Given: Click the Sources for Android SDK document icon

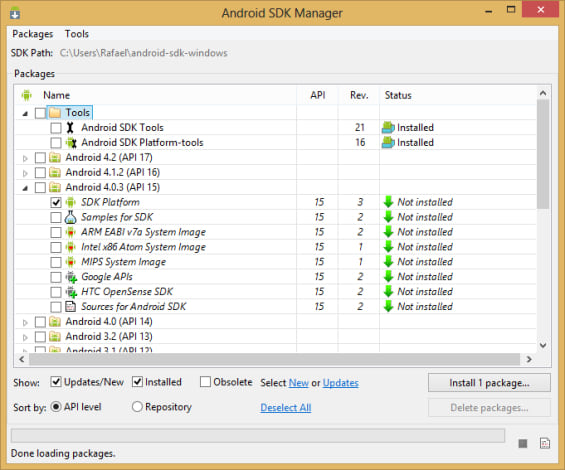Looking at the screenshot, I should 70,307.
